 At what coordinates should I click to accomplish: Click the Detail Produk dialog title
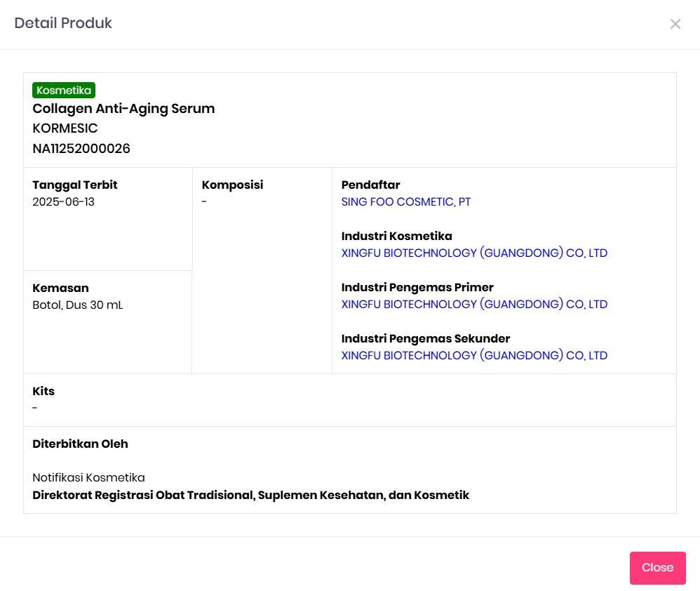63,22
